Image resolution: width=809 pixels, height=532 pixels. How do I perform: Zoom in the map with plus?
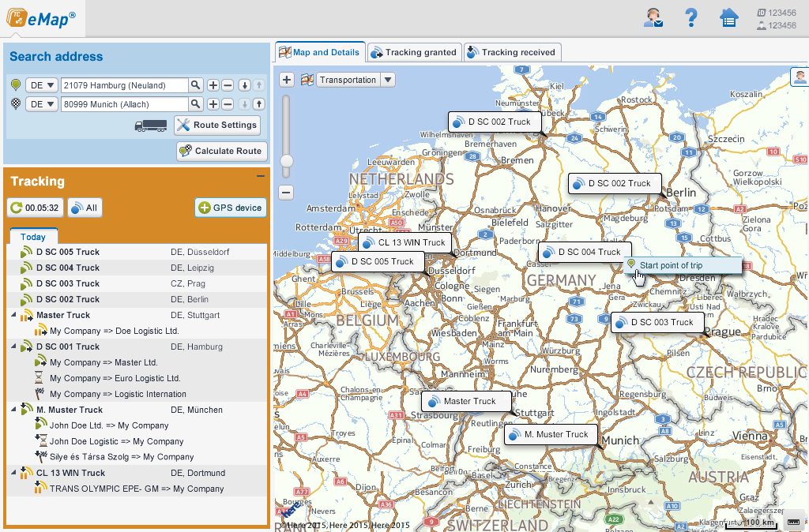[x=287, y=80]
